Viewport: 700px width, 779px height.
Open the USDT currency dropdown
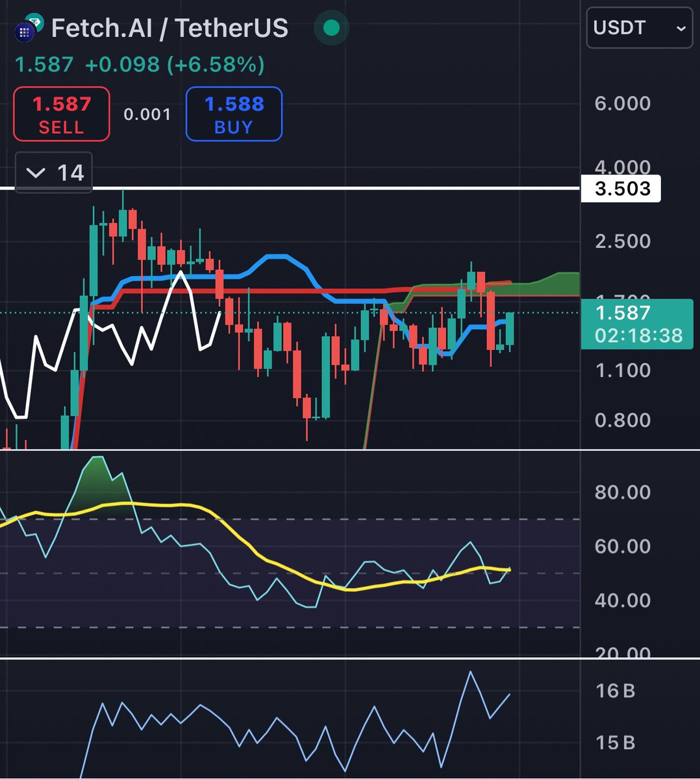tap(638, 29)
